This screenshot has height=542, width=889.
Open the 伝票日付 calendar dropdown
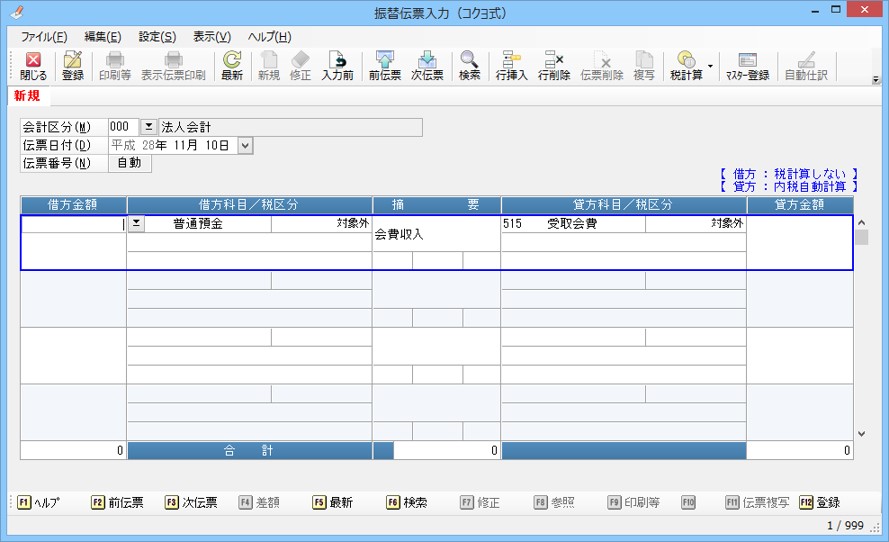[x=245, y=145]
